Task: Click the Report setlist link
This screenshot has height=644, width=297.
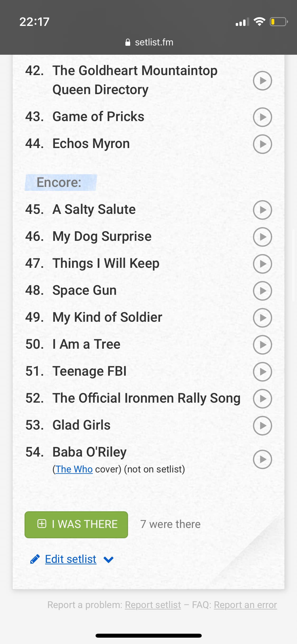Action: 153,605
